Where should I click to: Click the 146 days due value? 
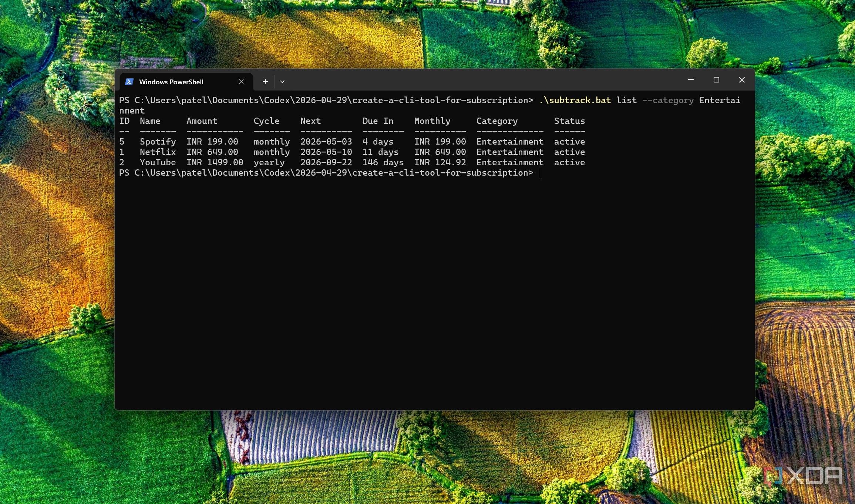click(383, 162)
